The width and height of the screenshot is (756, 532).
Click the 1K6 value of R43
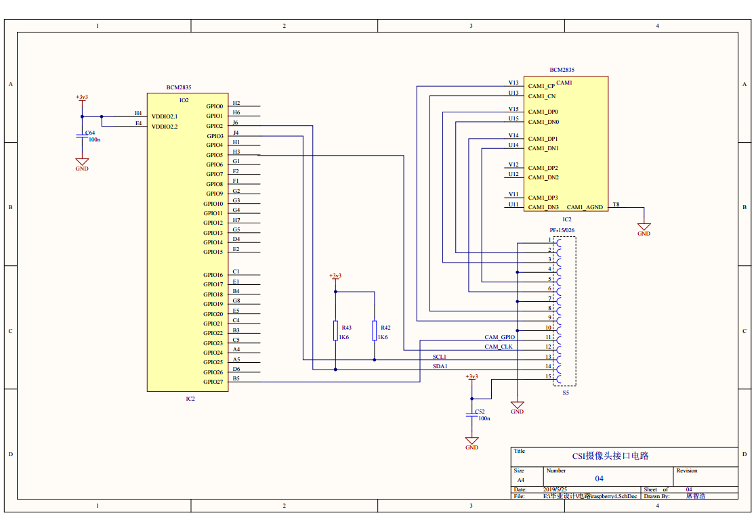pyautogui.click(x=343, y=337)
